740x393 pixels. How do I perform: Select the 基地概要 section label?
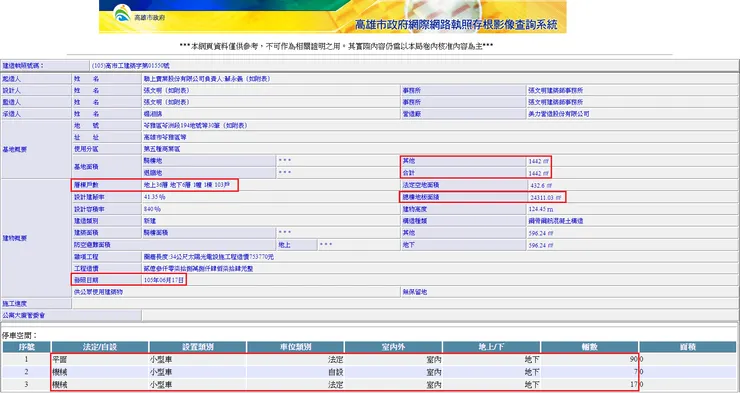(15, 149)
